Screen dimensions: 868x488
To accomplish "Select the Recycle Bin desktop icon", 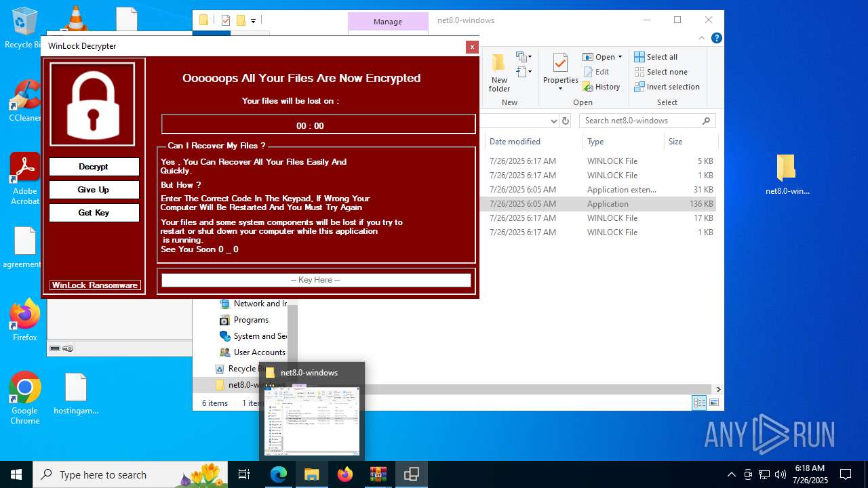I will point(24,28).
